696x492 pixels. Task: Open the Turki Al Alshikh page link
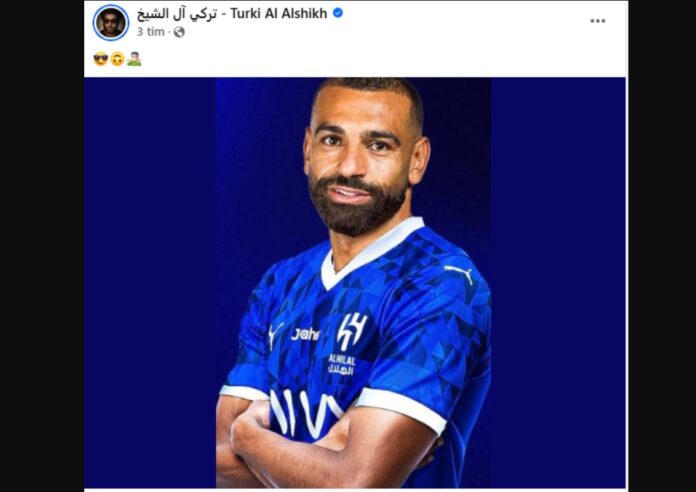click(278, 13)
